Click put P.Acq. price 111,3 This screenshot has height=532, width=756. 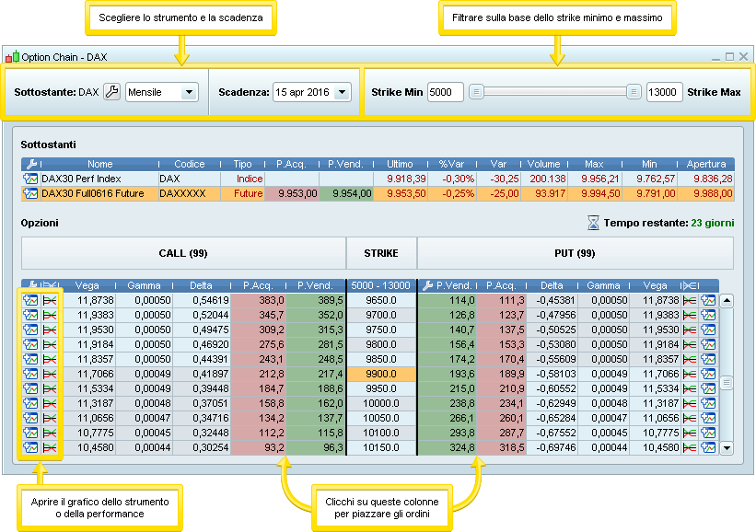(502, 300)
